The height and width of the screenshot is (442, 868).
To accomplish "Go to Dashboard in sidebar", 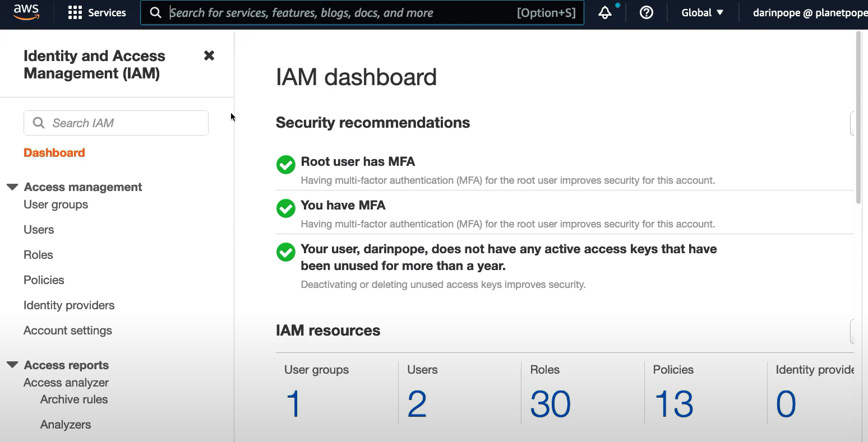I will click(x=54, y=153).
